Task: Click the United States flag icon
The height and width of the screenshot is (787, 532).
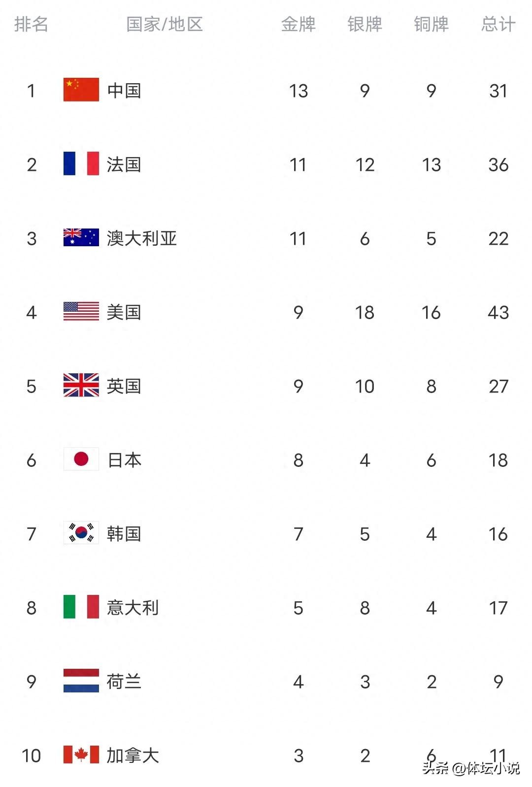Action: [x=81, y=311]
